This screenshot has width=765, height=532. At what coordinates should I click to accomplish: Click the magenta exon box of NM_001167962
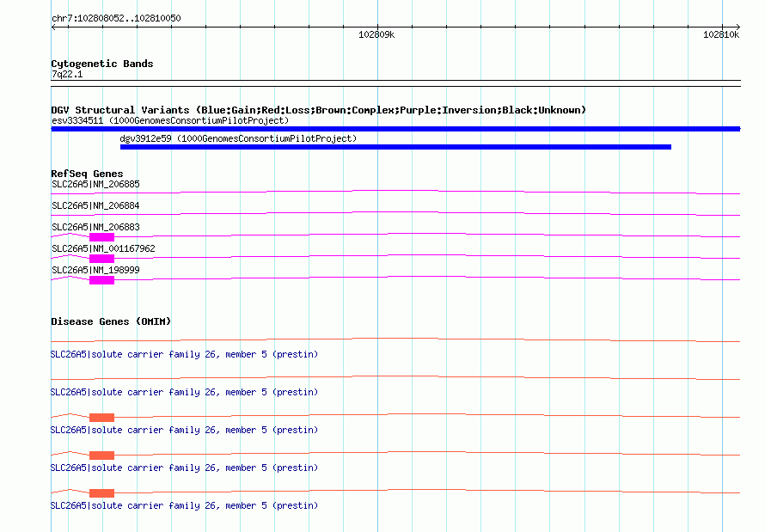(102, 259)
